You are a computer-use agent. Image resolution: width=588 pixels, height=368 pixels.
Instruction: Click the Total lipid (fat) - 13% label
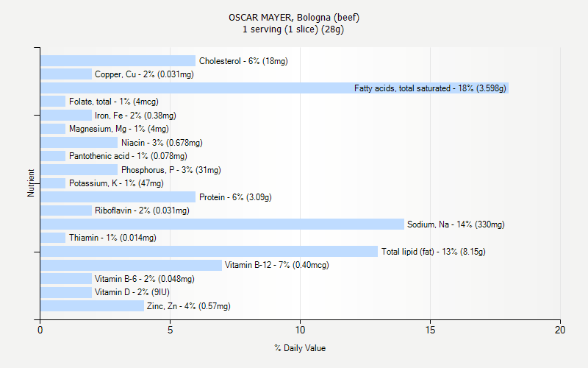click(433, 252)
